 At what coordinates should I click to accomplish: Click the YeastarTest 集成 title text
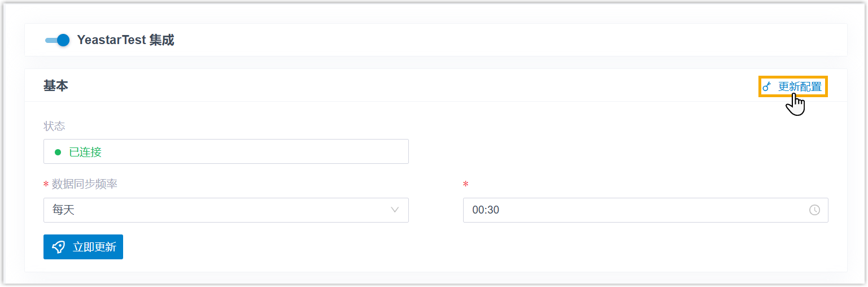pos(125,40)
